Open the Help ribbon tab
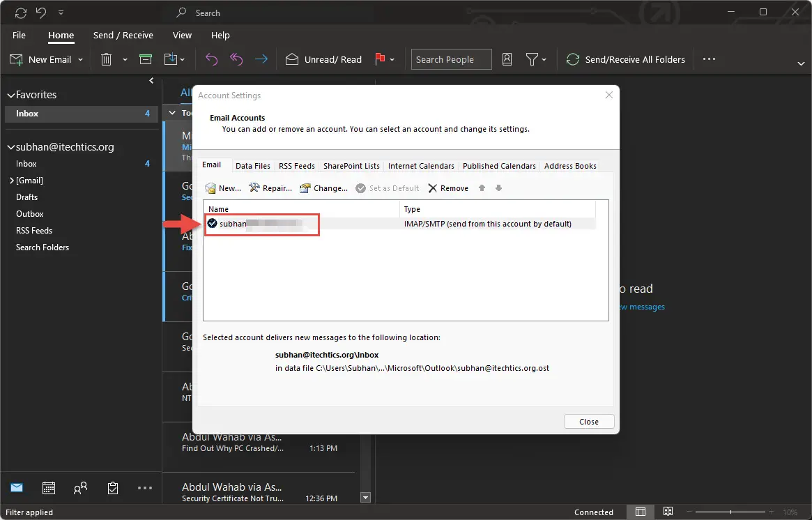 220,36
